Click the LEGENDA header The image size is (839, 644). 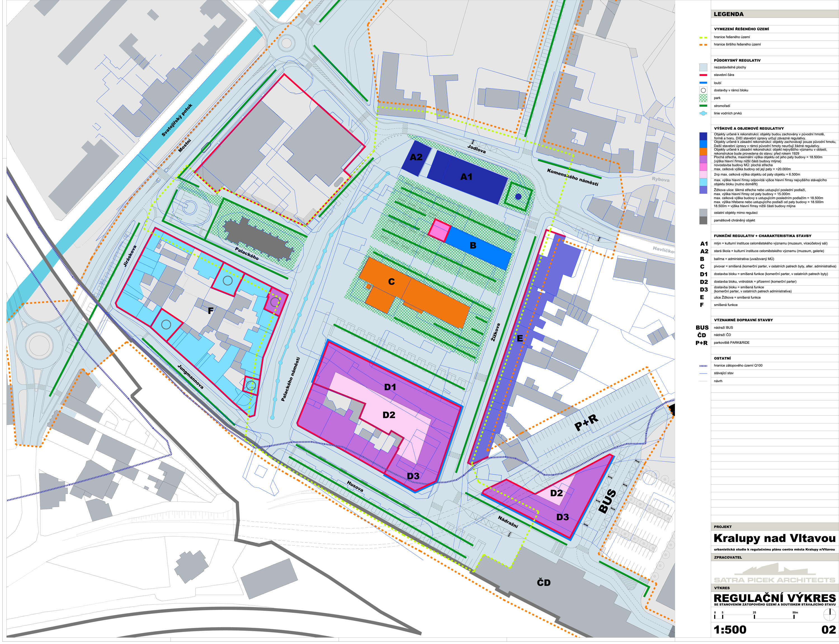pos(729,14)
